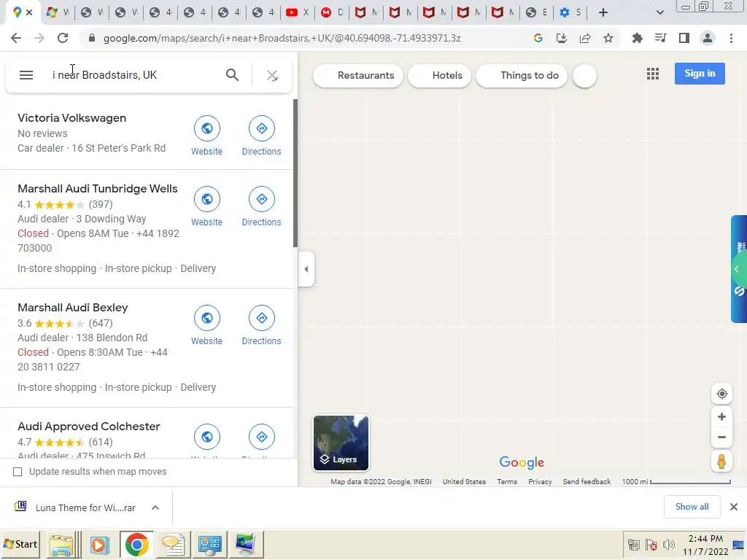The height and width of the screenshot is (560, 747).
Task: Filter by Things to do
Action: 521,76
